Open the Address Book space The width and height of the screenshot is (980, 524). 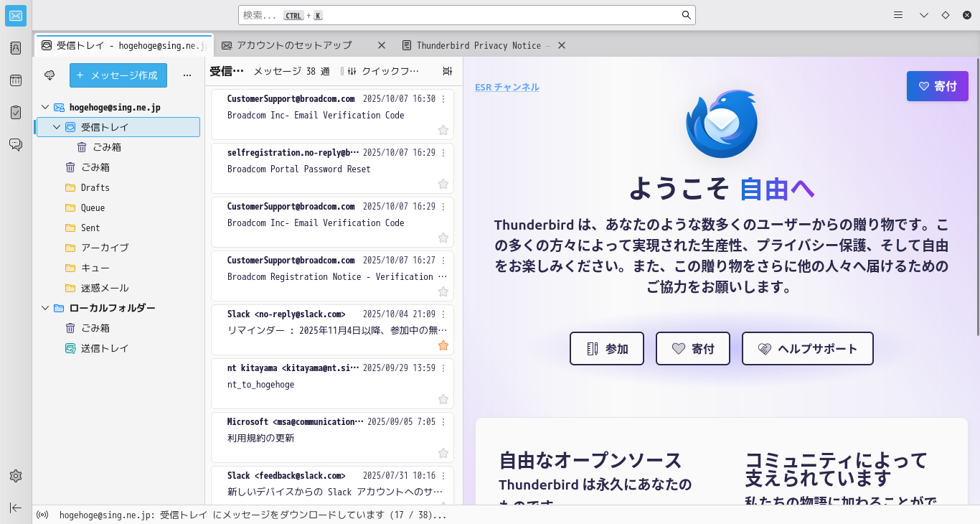coord(16,48)
